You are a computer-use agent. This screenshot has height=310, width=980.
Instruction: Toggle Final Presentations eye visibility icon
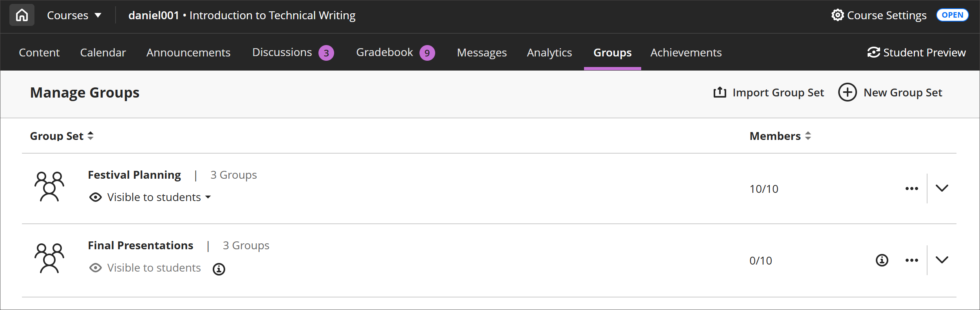(x=96, y=268)
